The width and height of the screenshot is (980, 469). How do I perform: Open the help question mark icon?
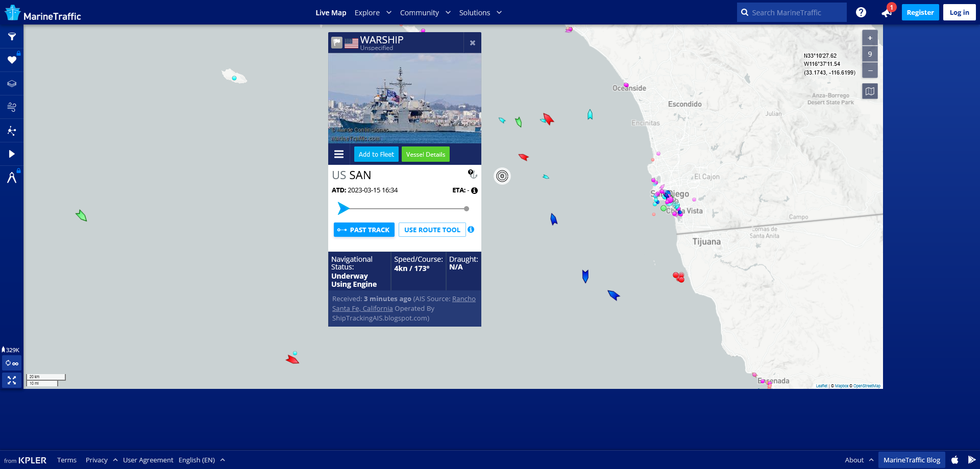[x=861, y=12]
